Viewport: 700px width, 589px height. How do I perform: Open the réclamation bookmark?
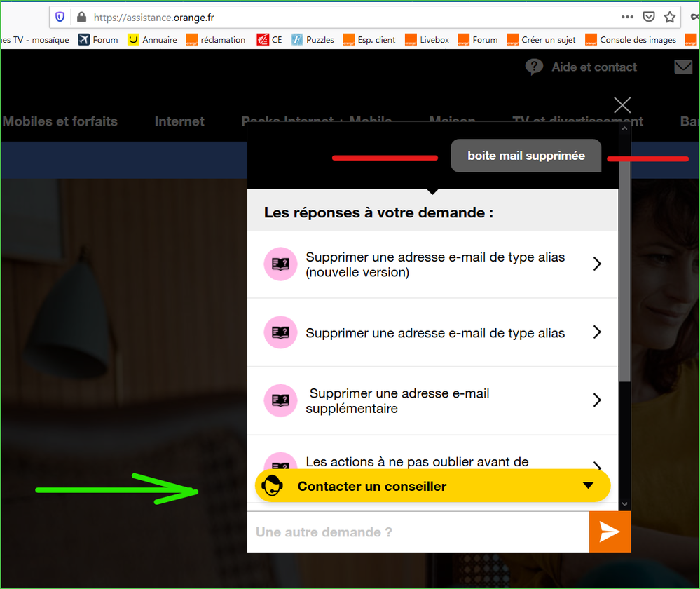pos(216,40)
